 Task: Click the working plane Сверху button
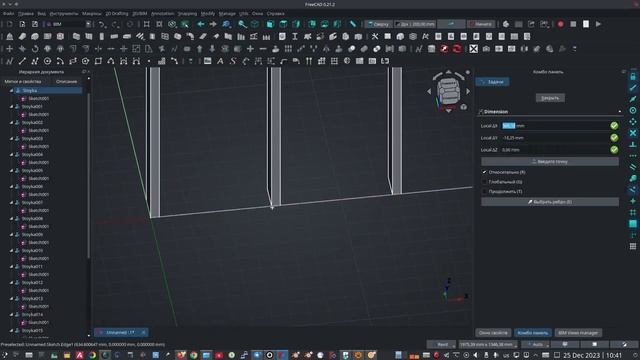(x=378, y=24)
